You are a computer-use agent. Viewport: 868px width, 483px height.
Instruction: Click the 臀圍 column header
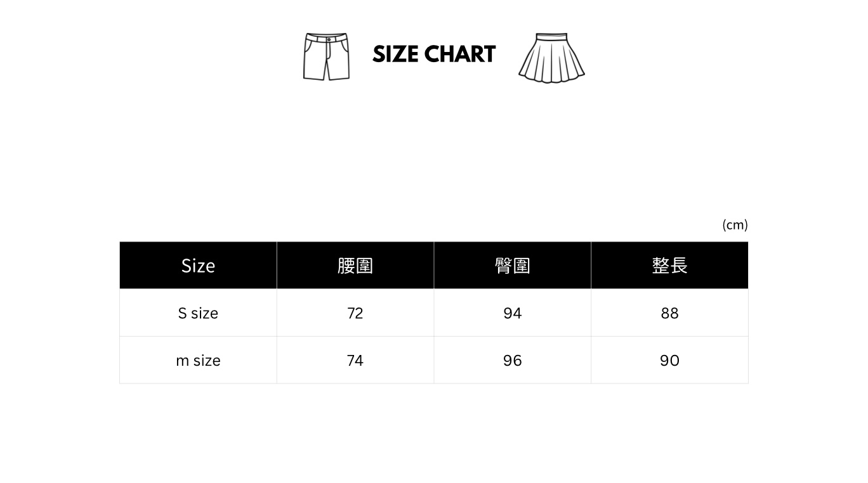click(x=513, y=266)
